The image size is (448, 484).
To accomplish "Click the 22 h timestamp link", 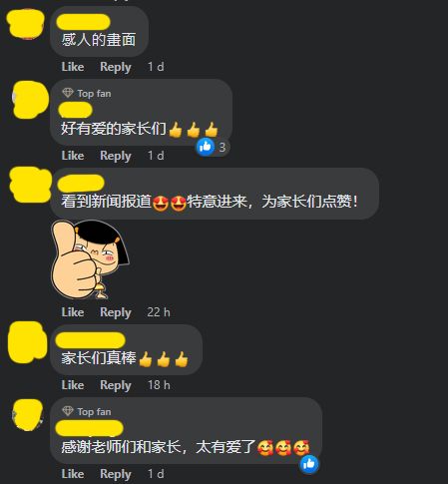I will click(x=159, y=312).
